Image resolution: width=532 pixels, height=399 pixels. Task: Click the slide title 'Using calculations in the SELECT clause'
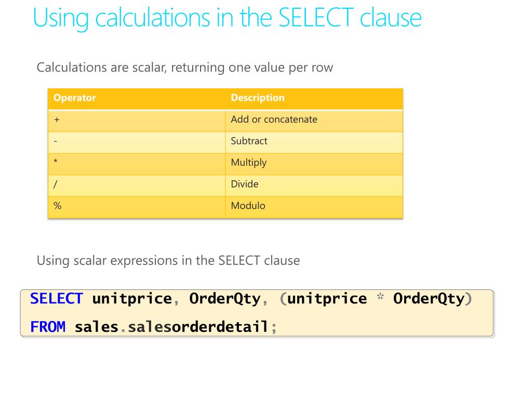[x=227, y=18]
